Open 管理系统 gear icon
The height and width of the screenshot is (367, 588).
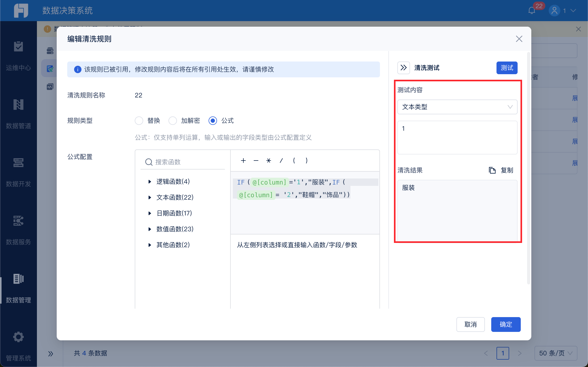pyautogui.click(x=18, y=337)
